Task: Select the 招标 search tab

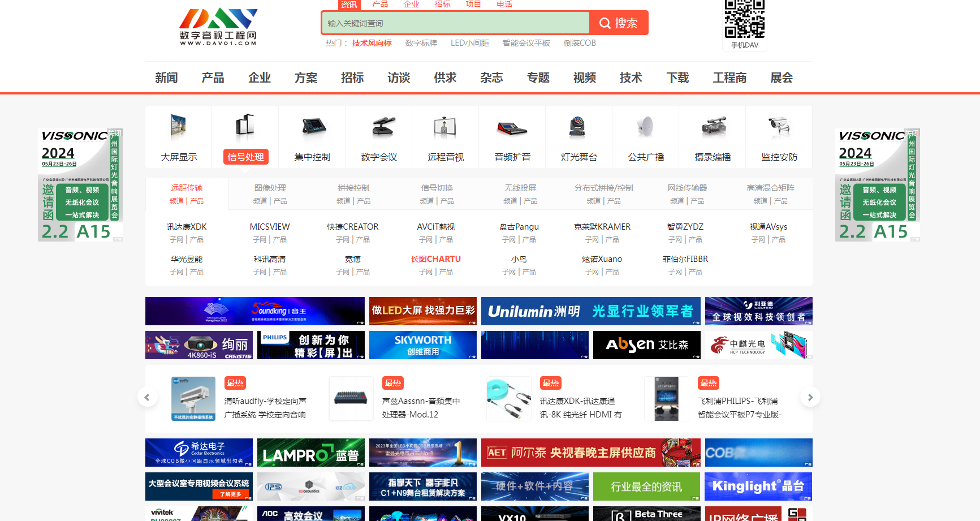Action: [442, 5]
